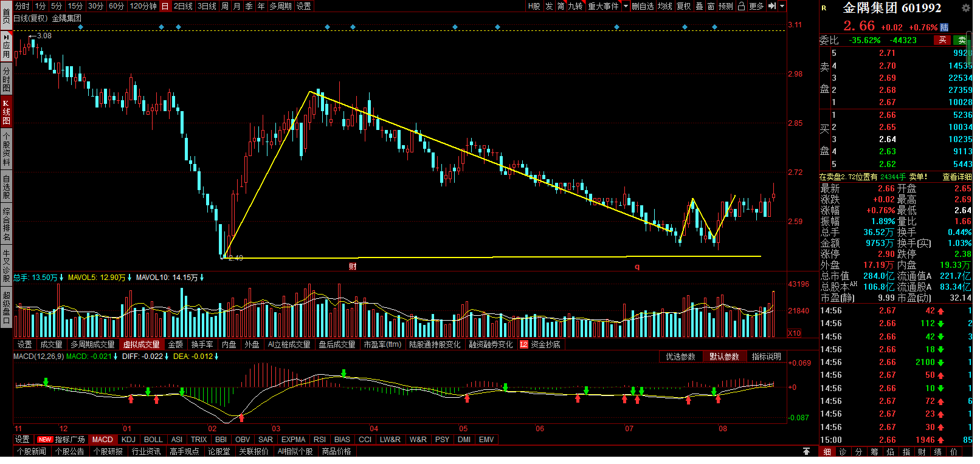Expand 查看详细 order details
Viewport: 980px width, 464px height.
pos(957,177)
